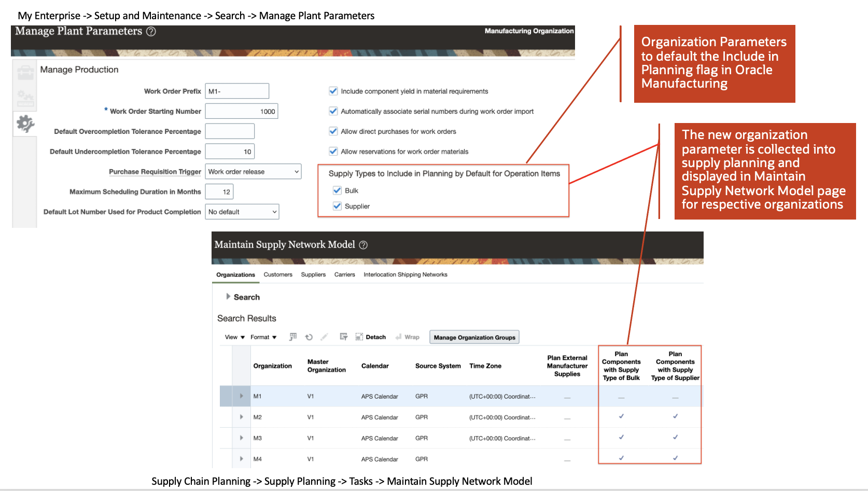Image resolution: width=868 pixels, height=491 pixels.
Task: Click GPR source system in M3 row
Action: (x=422, y=438)
